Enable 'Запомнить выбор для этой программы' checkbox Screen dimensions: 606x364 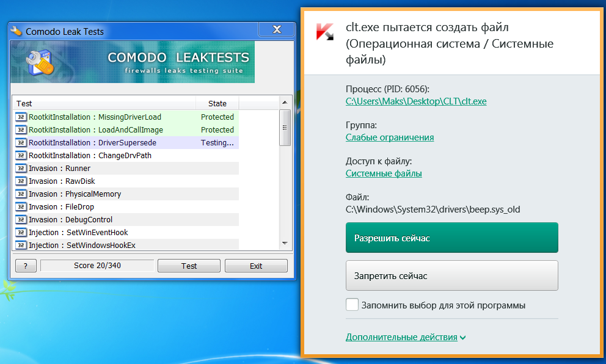(x=352, y=305)
